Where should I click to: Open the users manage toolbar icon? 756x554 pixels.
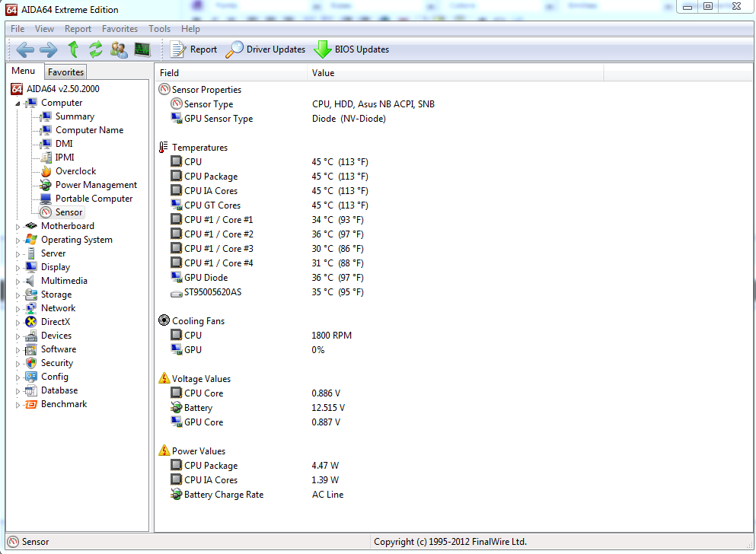(x=119, y=49)
